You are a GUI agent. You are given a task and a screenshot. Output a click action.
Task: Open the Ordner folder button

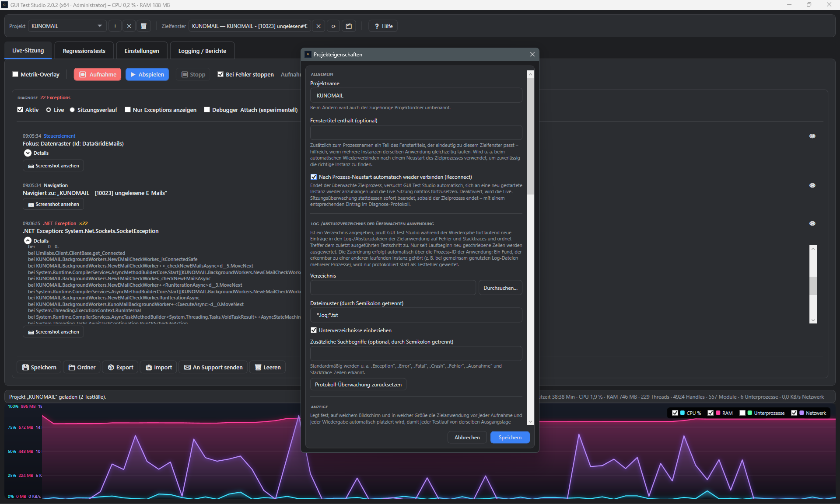point(82,367)
